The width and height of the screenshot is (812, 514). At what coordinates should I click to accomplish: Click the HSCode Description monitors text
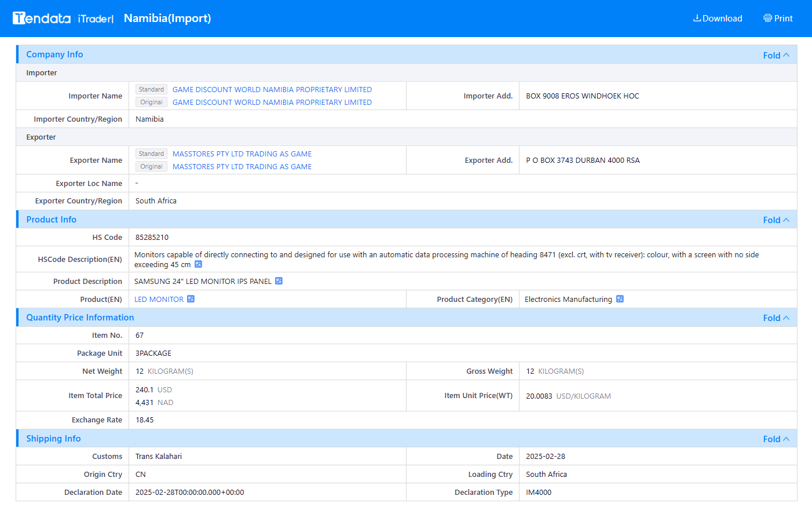tap(447, 259)
